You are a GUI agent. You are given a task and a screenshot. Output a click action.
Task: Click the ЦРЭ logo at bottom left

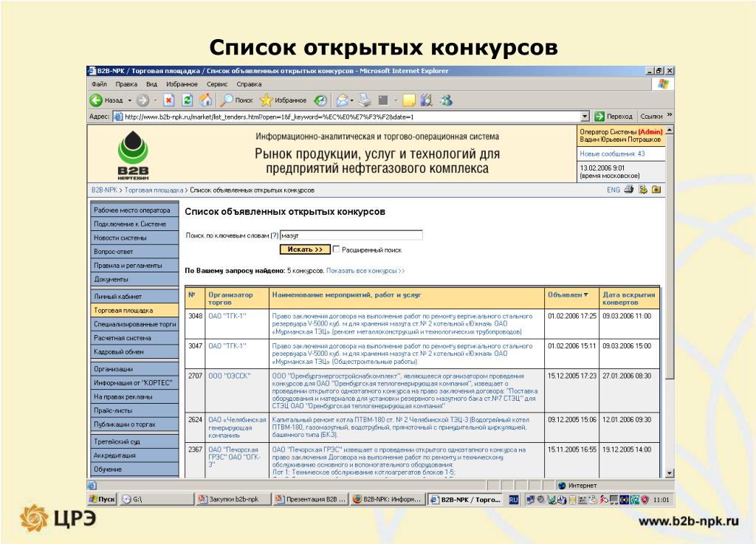tap(58, 518)
